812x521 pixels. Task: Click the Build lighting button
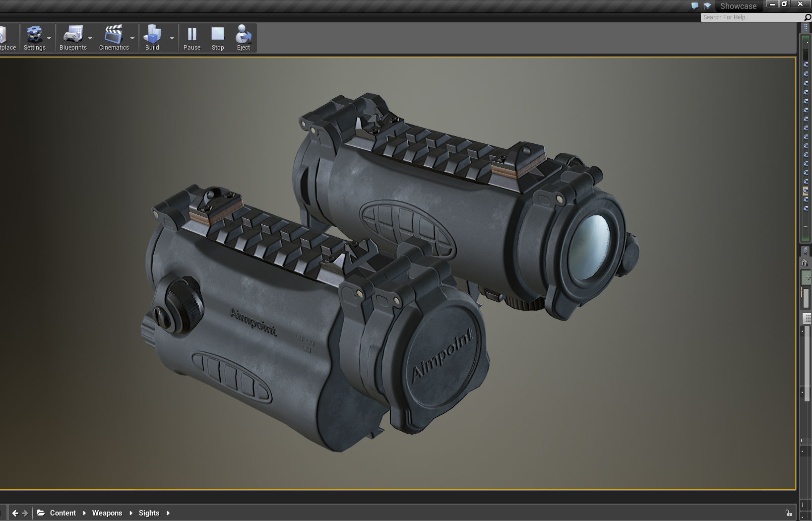(152, 38)
